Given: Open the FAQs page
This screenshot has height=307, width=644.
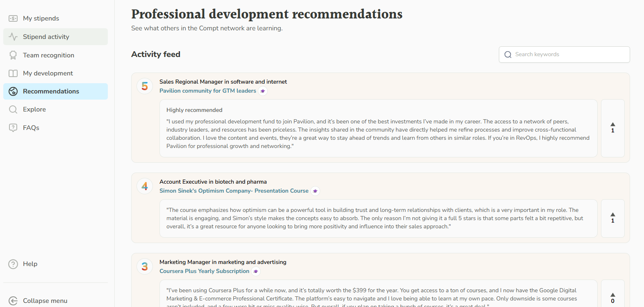Looking at the screenshot, I should [x=55, y=128].
